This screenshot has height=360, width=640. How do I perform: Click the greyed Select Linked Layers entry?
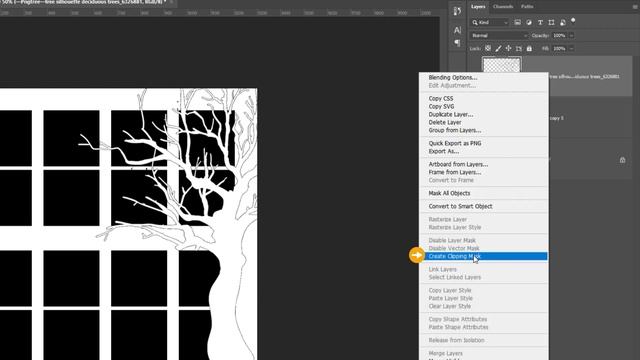point(455,277)
